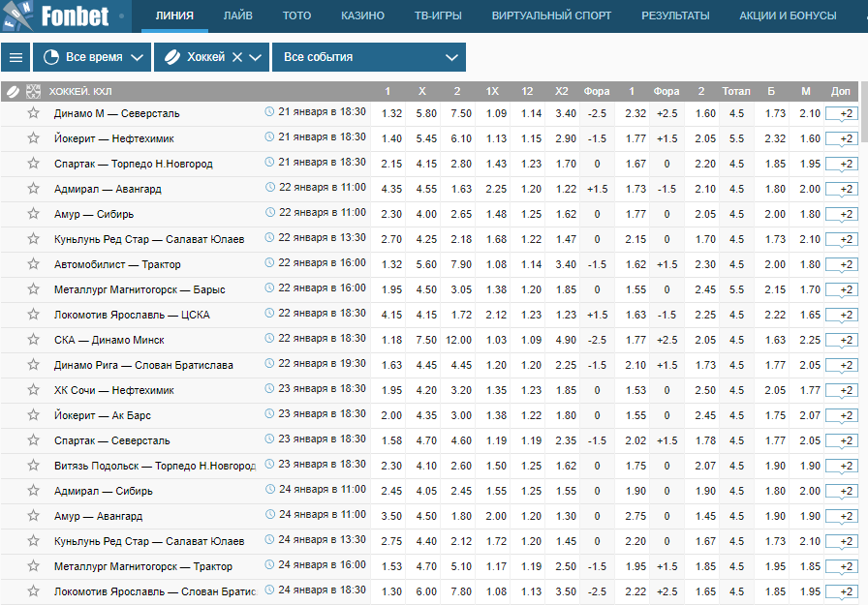Select total under 2.25 for СКА — Динамо Минск

810,340
